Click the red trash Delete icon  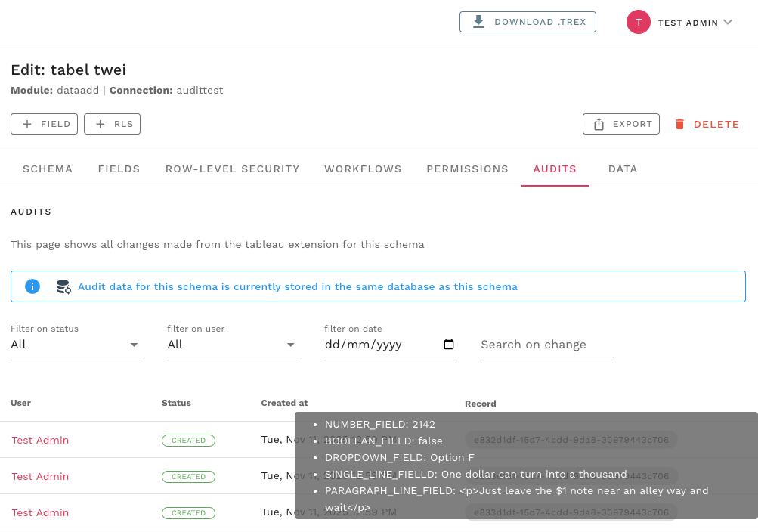click(680, 124)
